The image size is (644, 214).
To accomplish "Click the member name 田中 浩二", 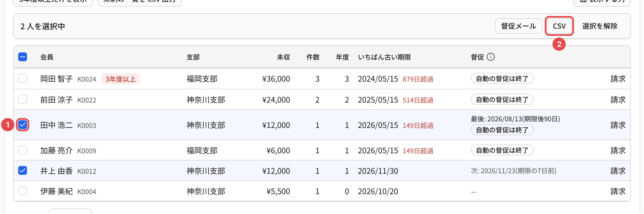I will coord(57,125).
